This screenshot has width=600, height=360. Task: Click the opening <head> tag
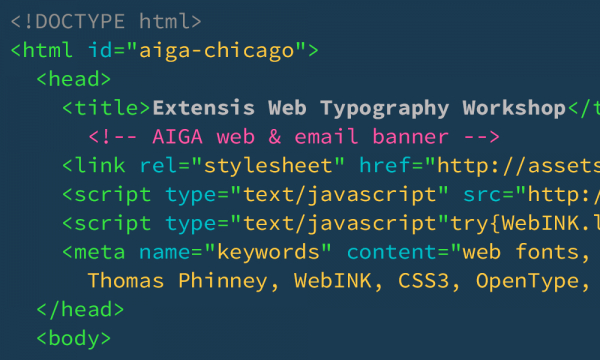click(73, 79)
